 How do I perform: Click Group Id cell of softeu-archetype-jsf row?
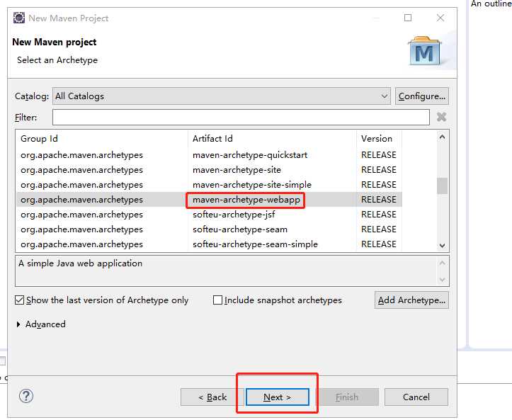81,215
